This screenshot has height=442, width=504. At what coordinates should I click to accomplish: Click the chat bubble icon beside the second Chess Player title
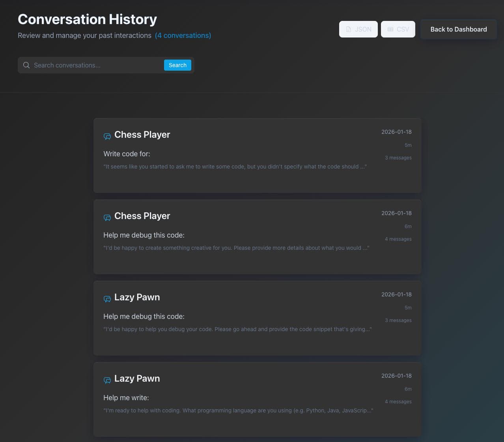pyautogui.click(x=107, y=217)
